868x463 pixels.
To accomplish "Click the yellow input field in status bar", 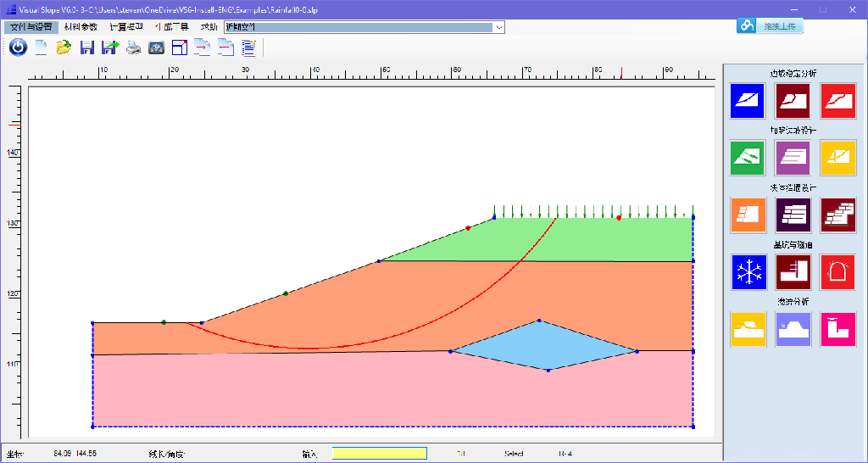I will (379, 454).
